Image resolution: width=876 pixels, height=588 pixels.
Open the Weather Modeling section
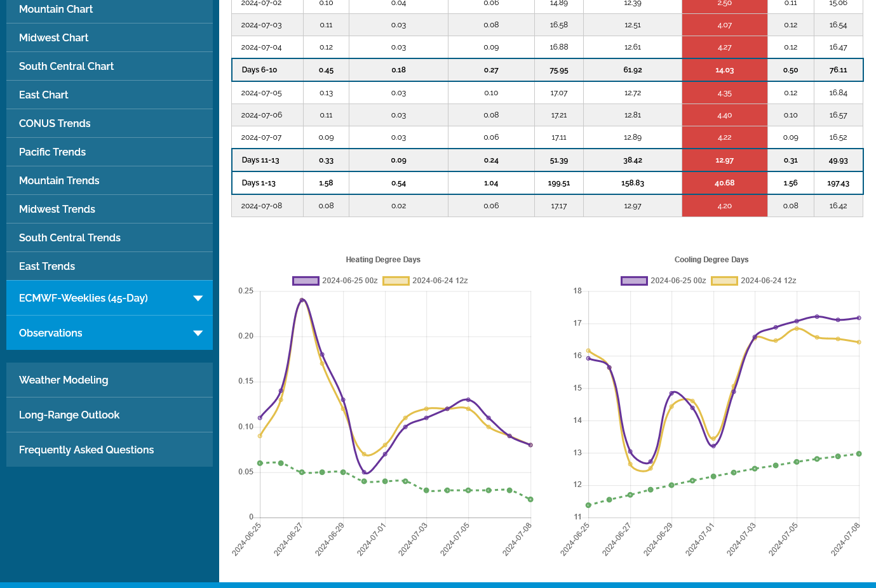[64, 380]
